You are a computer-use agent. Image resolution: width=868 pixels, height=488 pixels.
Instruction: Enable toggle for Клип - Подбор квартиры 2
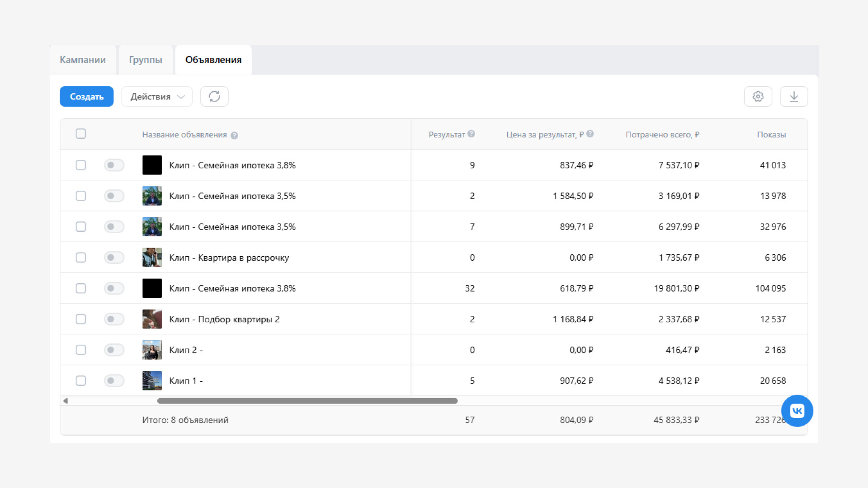(x=114, y=319)
